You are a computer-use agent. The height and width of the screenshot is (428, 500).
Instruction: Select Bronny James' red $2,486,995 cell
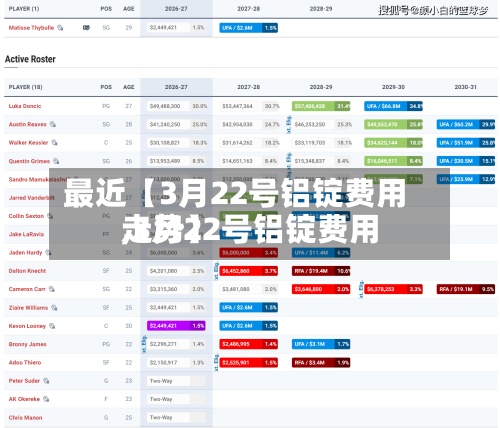pyautogui.click(x=249, y=344)
